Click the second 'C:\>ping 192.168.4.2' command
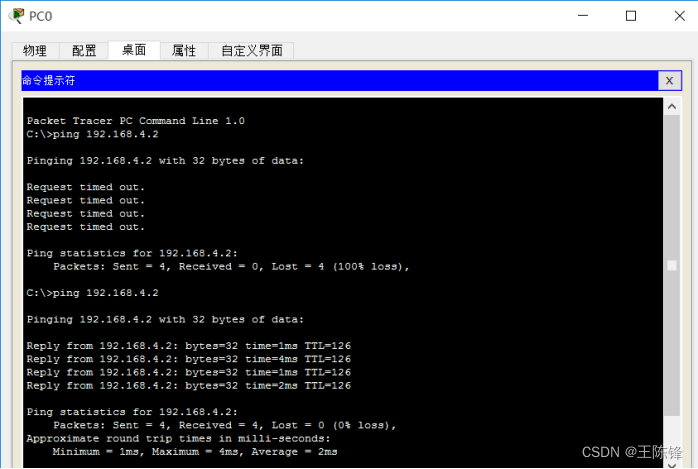 pyautogui.click(x=92, y=293)
